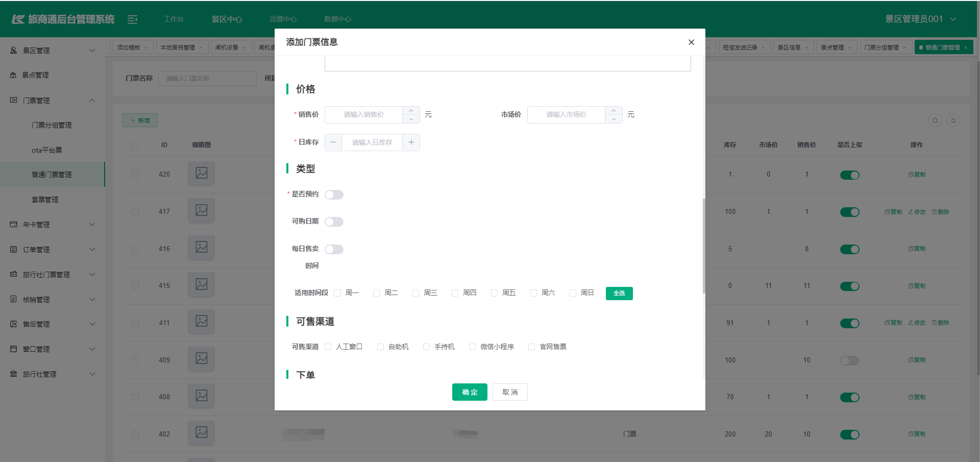Viewport: 980px width, 462px height.
Task: Increase sale price using the up arrow
Action: tap(411, 111)
